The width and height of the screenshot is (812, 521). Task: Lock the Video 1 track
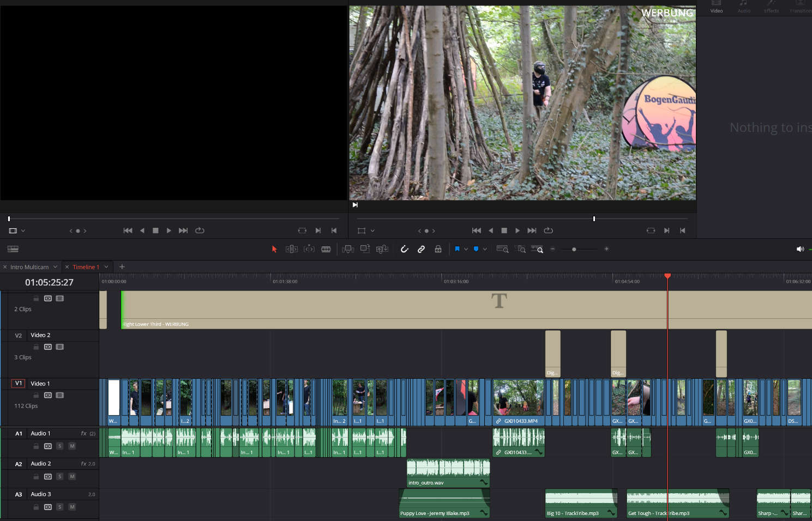pyautogui.click(x=36, y=395)
